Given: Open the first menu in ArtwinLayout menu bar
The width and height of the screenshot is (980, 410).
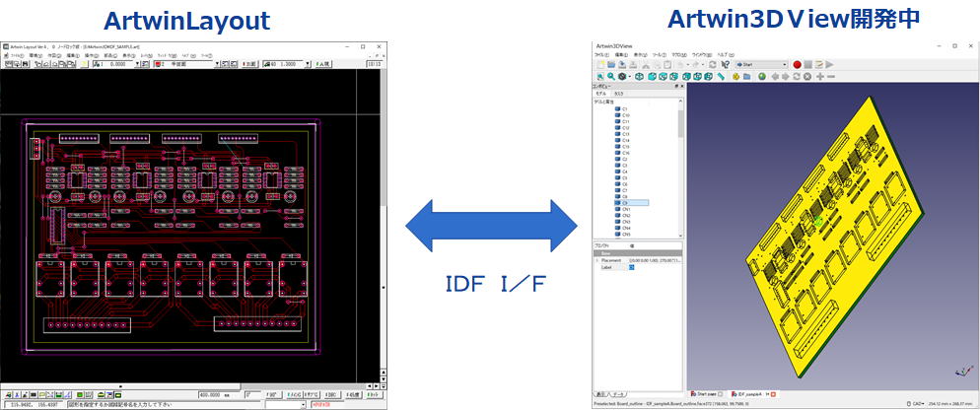Looking at the screenshot, I should pos(16,55).
